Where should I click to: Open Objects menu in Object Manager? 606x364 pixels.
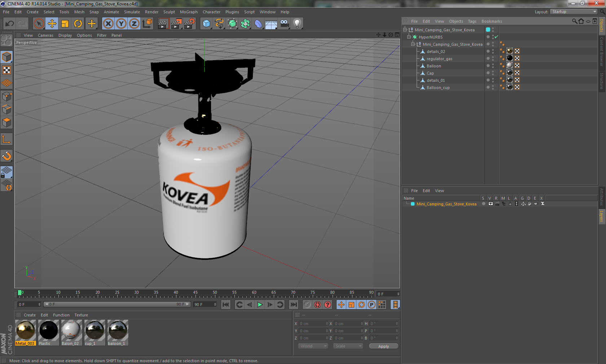coord(456,21)
